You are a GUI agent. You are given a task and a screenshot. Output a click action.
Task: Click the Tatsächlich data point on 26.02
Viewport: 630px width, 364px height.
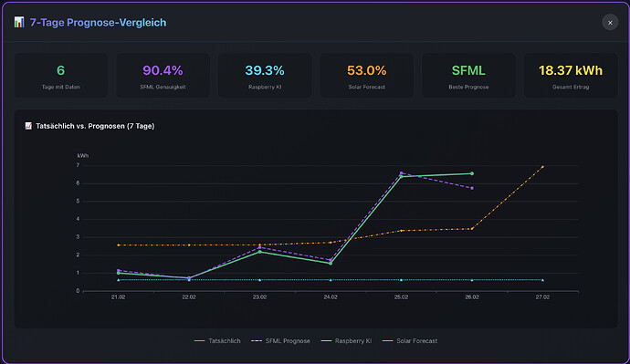472,173
